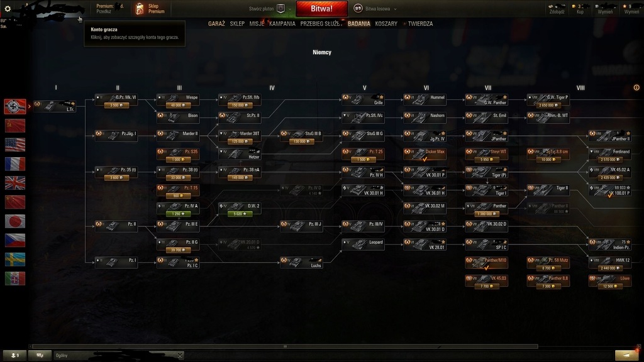
Task: Select the Japan nation flag icon
Action: tap(15, 221)
